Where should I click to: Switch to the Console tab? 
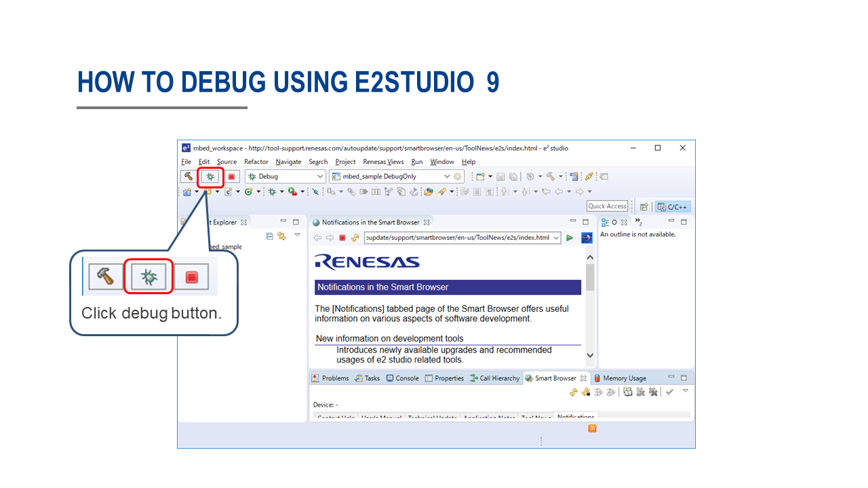click(403, 378)
